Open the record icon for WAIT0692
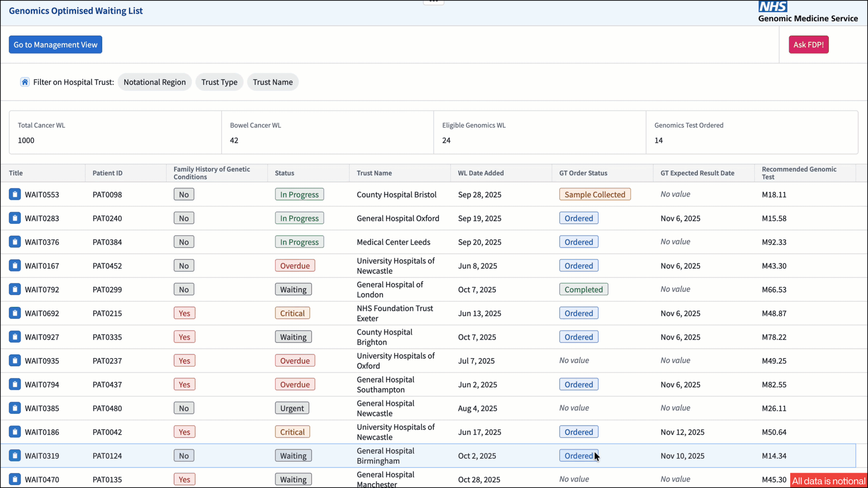868x488 pixels. click(15, 313)
